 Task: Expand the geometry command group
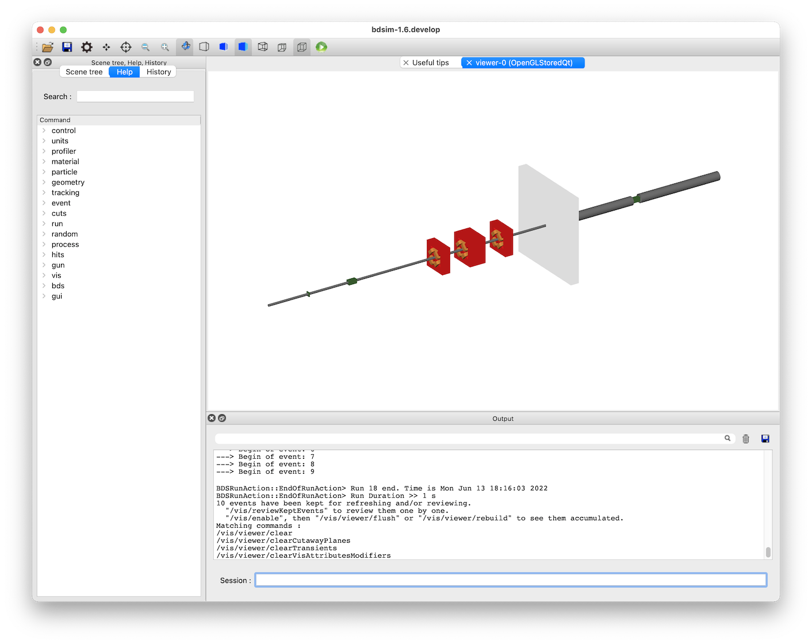44,182
